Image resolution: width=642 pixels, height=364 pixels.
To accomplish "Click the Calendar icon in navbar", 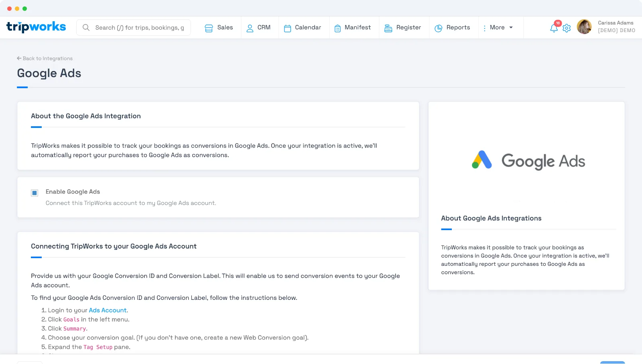I will click(x=287, y=28).
